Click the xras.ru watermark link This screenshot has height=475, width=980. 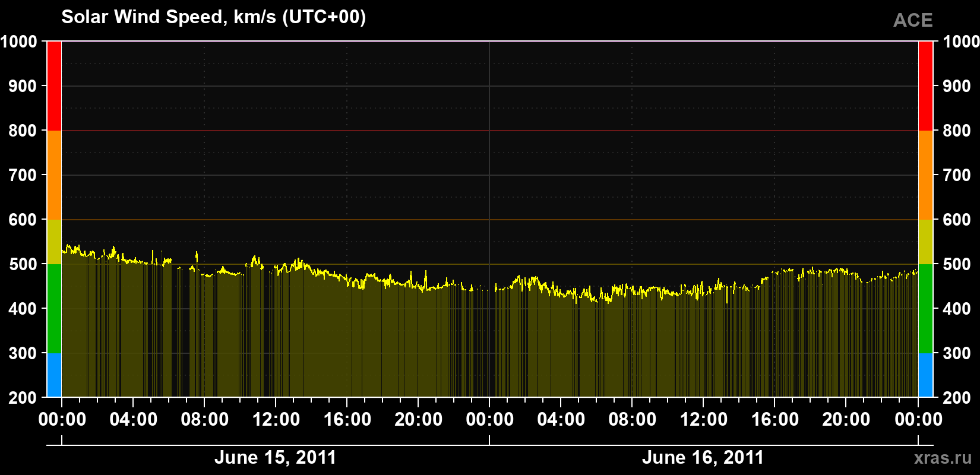click(943, 458)
